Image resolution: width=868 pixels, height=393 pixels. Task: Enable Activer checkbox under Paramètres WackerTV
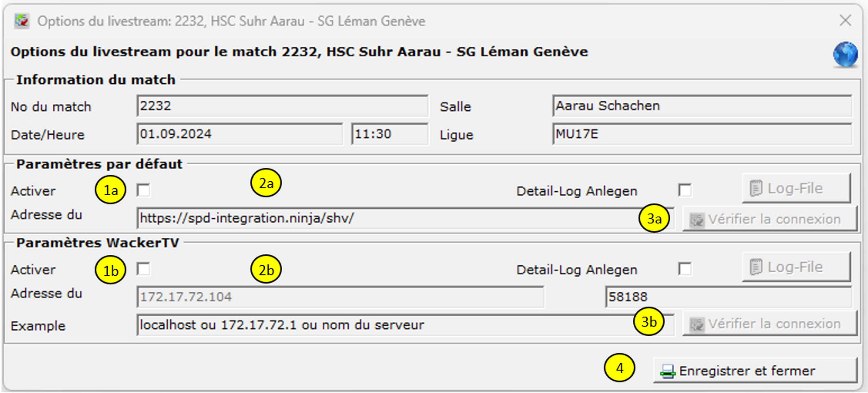point(144,269)
